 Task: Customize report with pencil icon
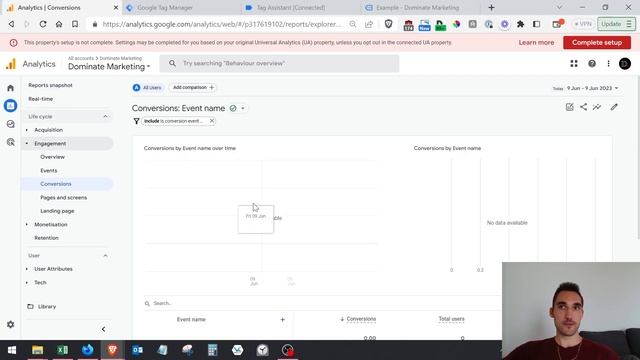tap(614, 107)
